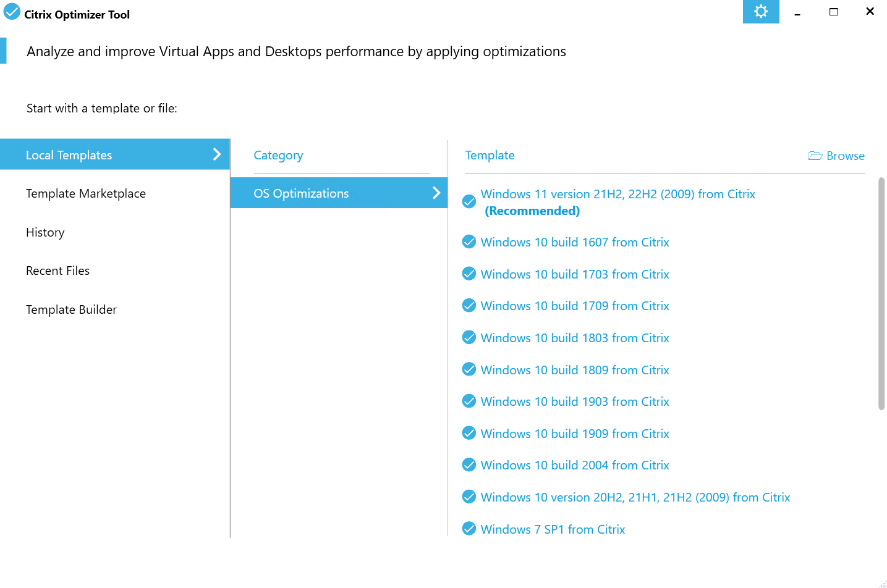Switch to the History section
This screenshot has width=887, height=588.
pos(45,233)
